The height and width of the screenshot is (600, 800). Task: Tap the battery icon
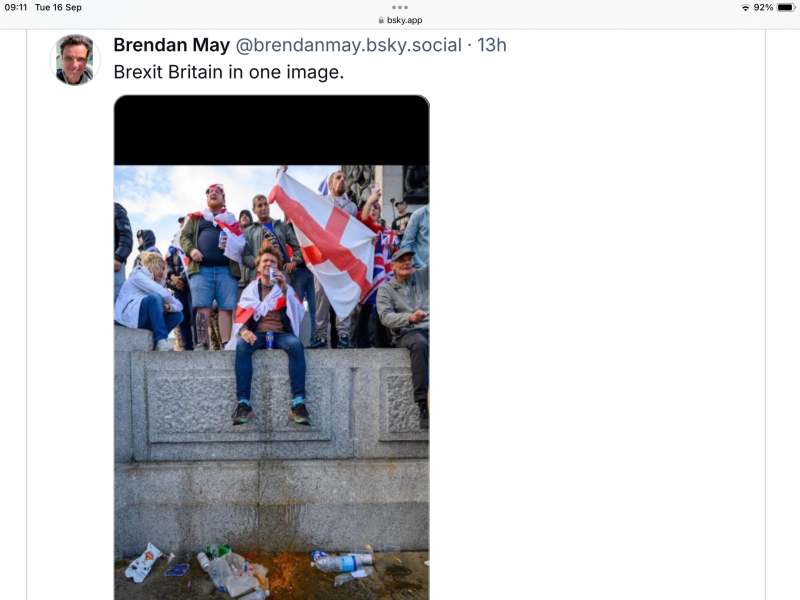[x=786, y=8]
